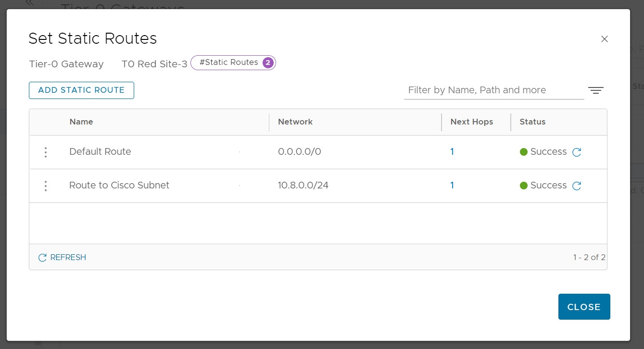Open actions menu for Route to Cisco Subnet

[x=46, y=186]
